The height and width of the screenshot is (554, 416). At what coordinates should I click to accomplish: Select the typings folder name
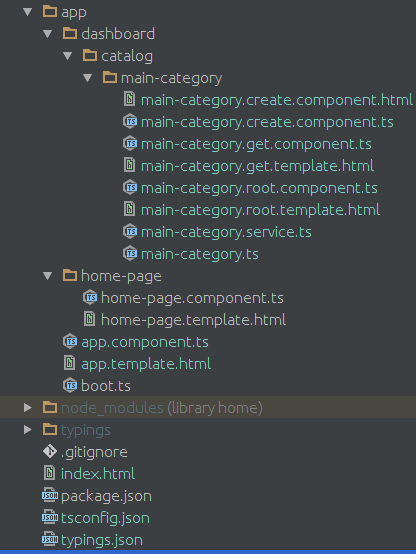[x=86, y=431]
